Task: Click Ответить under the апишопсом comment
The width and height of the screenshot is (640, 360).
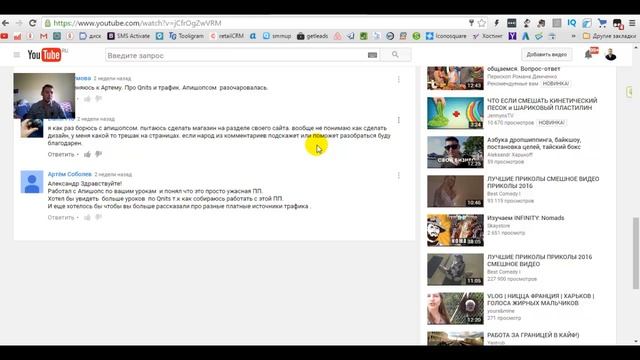Action: pos(61,154)
